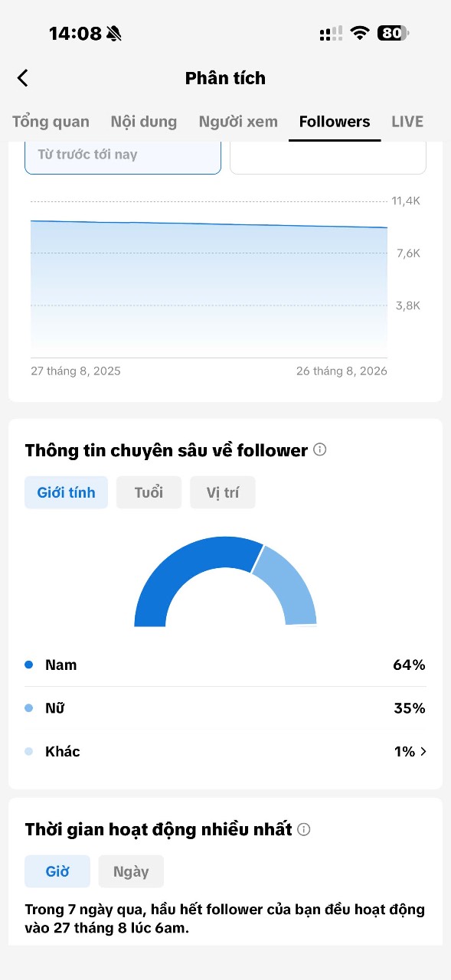Tap the muted bell status icon
This screenshot has height=980, width=451.
click(114, 33)
